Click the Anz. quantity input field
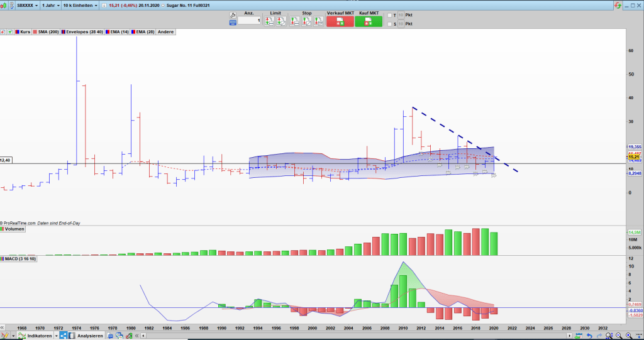 (249, 21)
